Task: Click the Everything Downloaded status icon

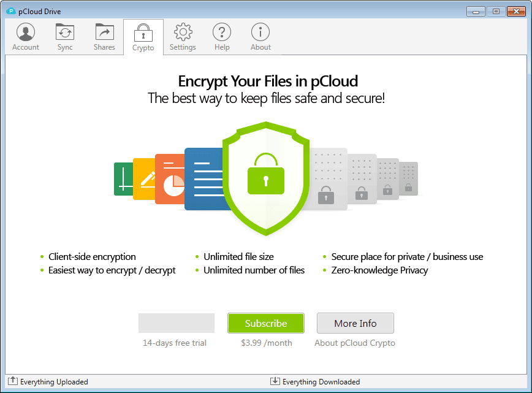Action: [275, 381]
